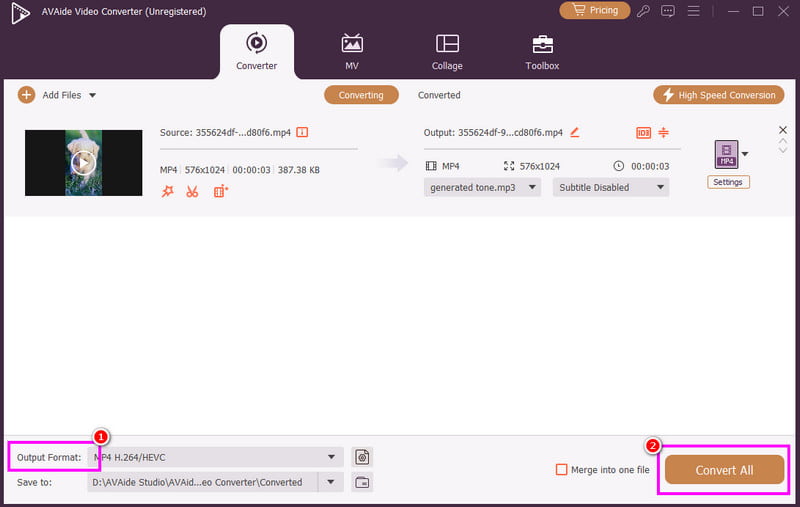This screenshot has width=800, height=507.
Task: Click the Save to path field
Action: coord(203,482)
